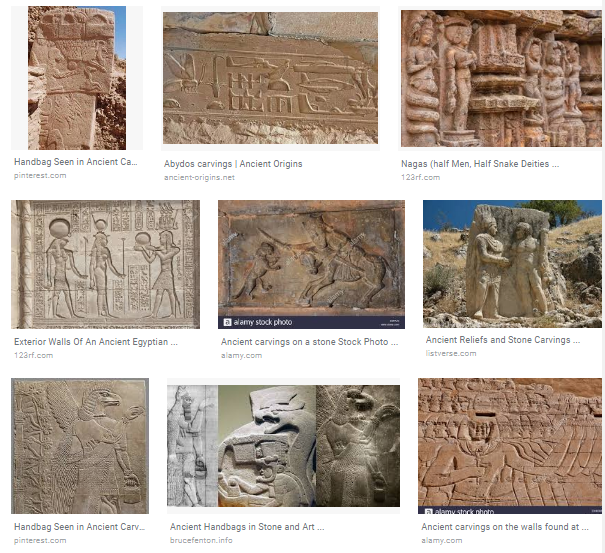This screenshot has height=553, width=605.
Task: Open the brucefenton.info source link
Action: coord(201,540)
